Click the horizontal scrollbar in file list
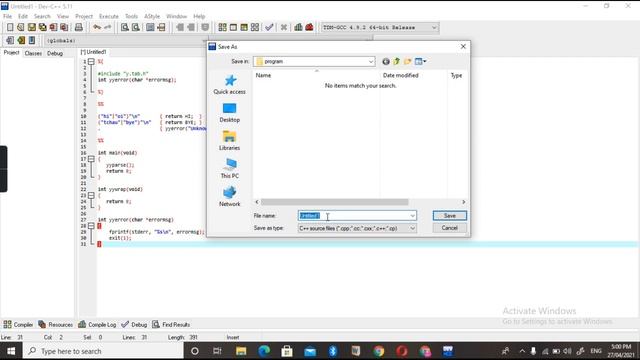 [335, 202]
